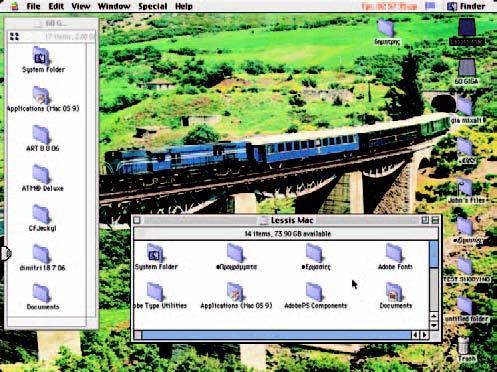Open the Special menu
Screen dimensions: 497x372
[x=153, y=6]
